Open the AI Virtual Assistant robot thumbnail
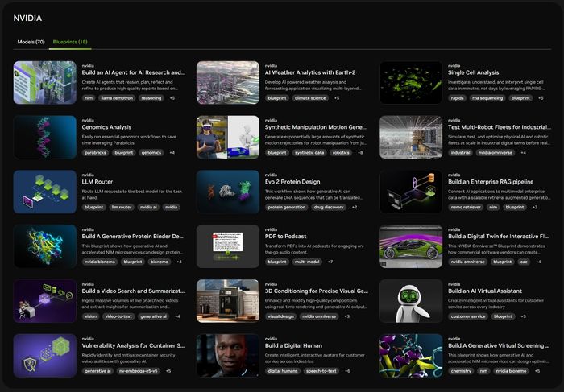The image size is (564, 392). pos(411,301)
